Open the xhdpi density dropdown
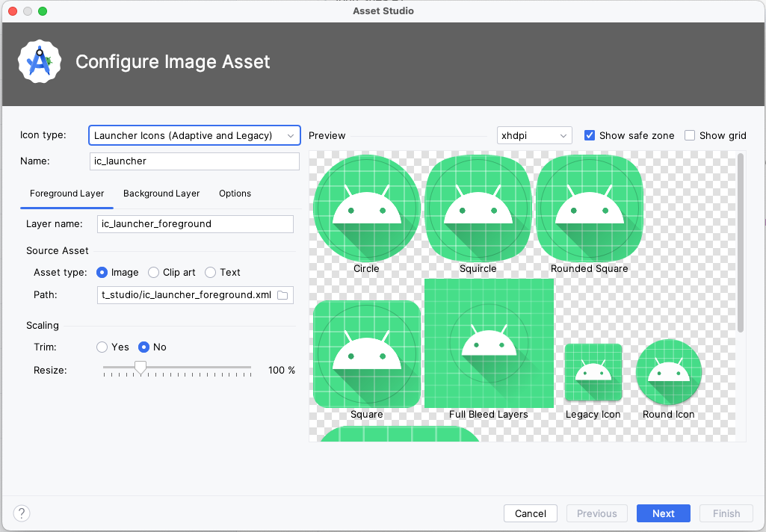This screenshot has height=532, width=766. 534,135
